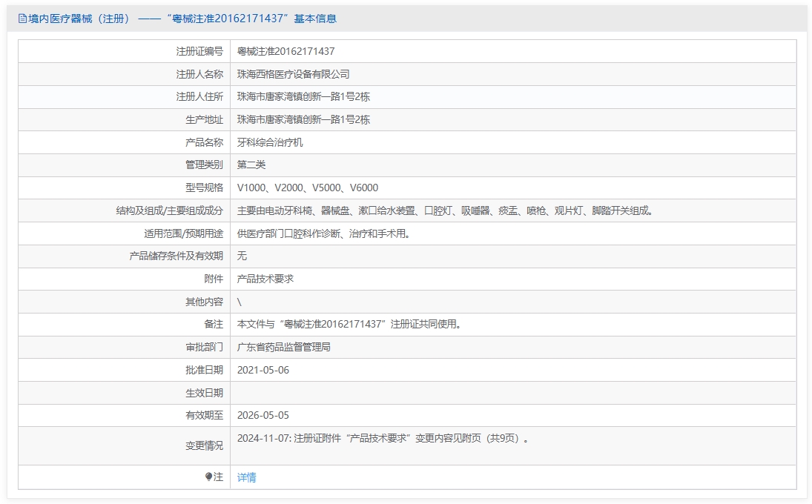Viewport: 812px width, 504px height.
Task: Click the composition text starting 主要由电动牙科椅
Action: tap(446, 210)
